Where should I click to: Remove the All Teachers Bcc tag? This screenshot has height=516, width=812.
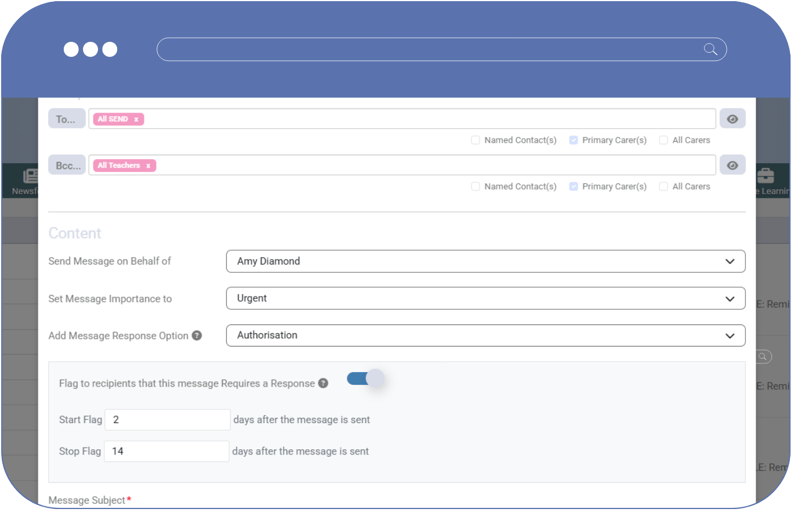tap(148, 166)
